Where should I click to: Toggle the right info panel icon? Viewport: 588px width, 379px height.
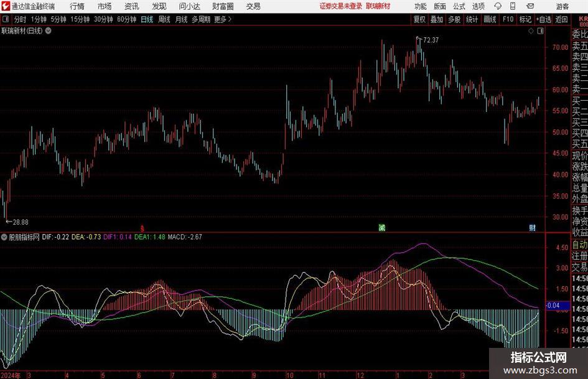(x=540, y=31)
